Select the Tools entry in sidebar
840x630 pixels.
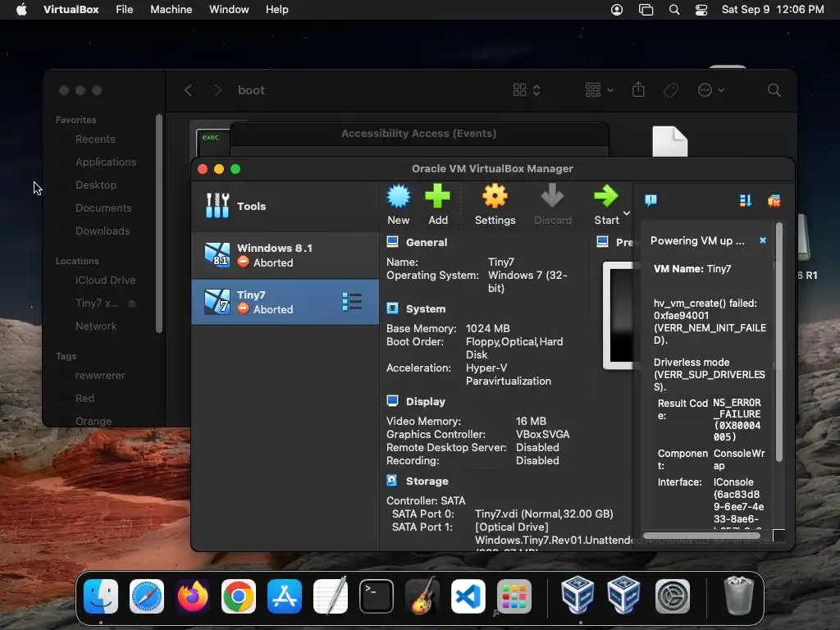click(x=285, y=206)
